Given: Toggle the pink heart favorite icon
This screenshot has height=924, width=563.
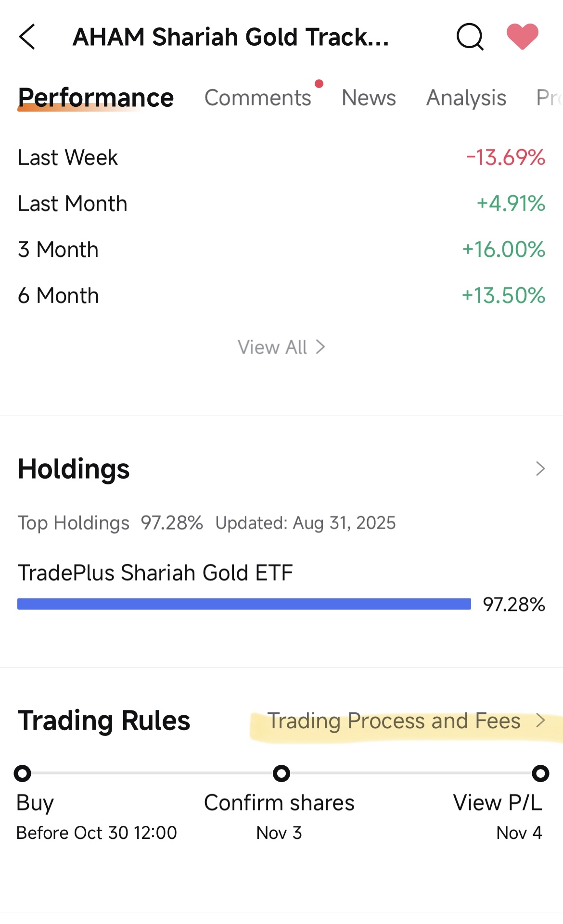Looking at the screenshot, I should point(523,37).
